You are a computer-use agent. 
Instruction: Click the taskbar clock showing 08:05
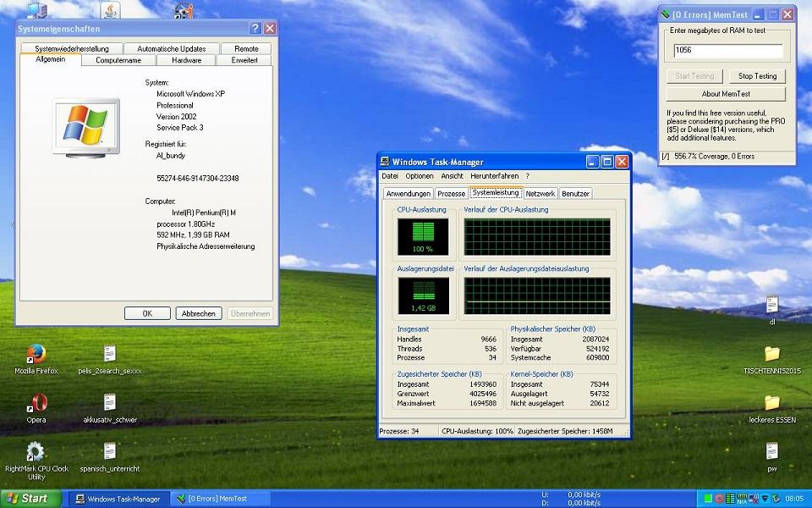[x=795, y=499]
